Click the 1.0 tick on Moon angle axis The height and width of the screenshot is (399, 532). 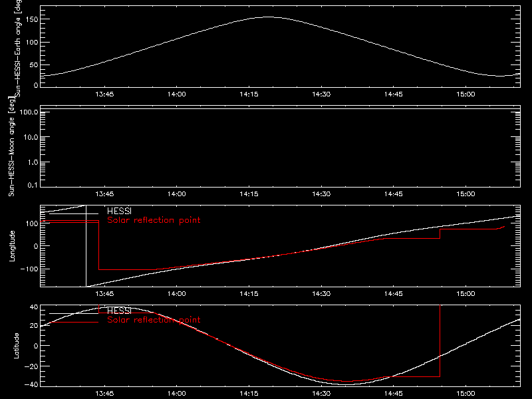[x=33, y=162]
